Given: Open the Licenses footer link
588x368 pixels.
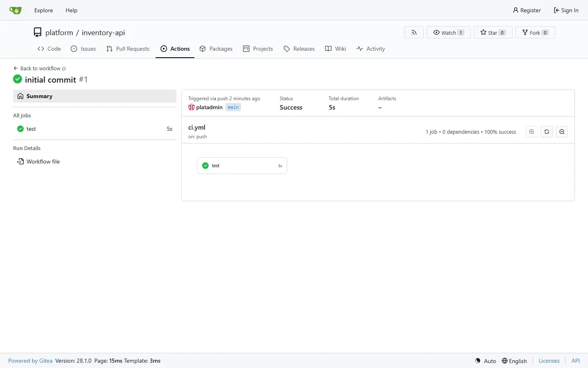Looking at the screenshot, I should tap(549, 361).
